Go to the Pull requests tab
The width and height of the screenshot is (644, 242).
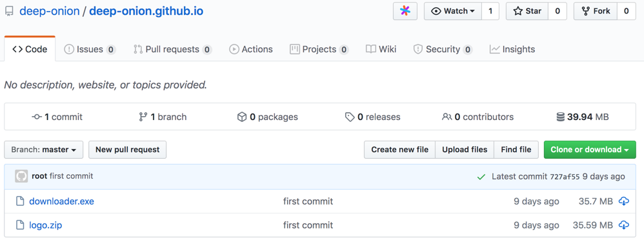click(x=172, y=49)
